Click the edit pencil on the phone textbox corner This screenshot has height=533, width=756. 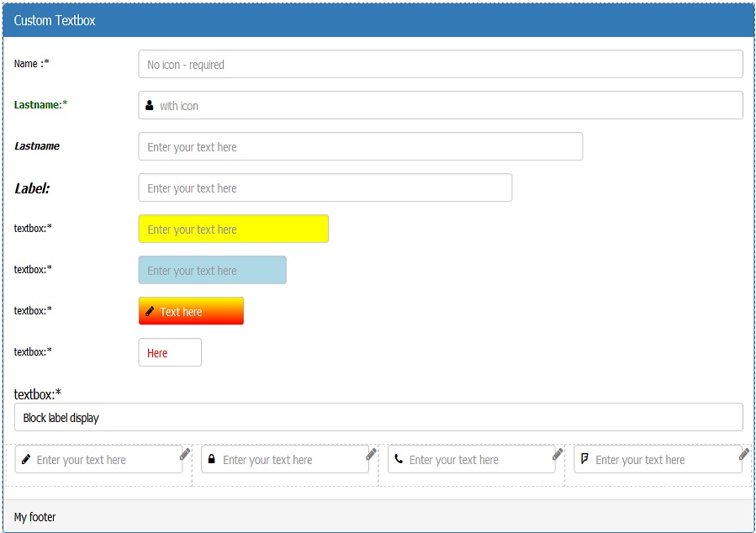click(558, 453)
